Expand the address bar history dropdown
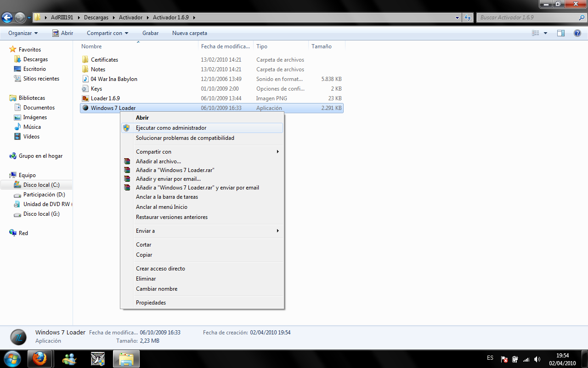The height and width of the screenshot is (368, 588). tap(457, 17)
